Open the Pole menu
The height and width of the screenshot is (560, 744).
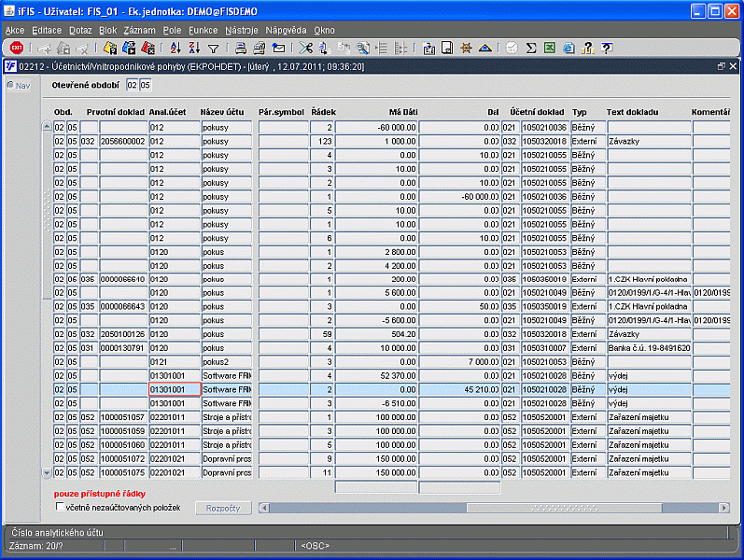pos(173,31)
